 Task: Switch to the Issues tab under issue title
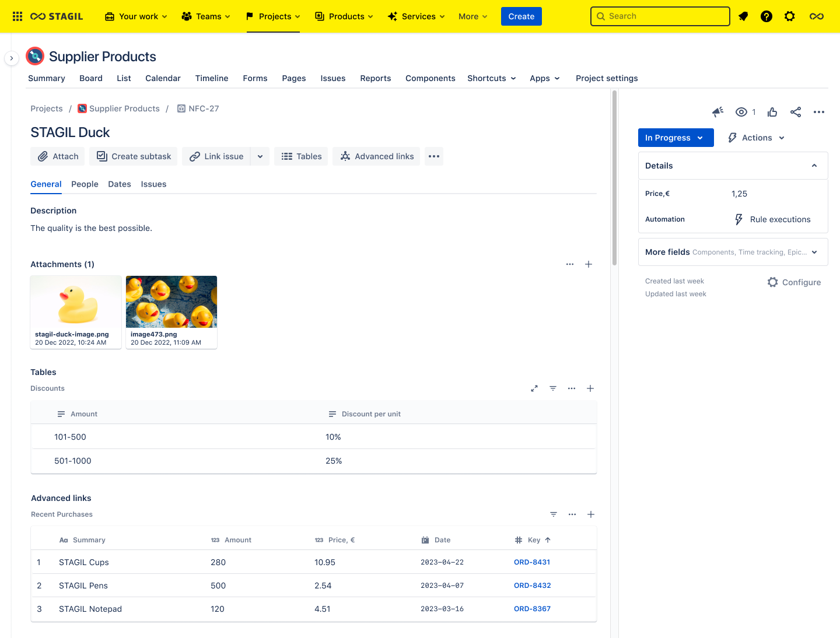click(153, 184)
